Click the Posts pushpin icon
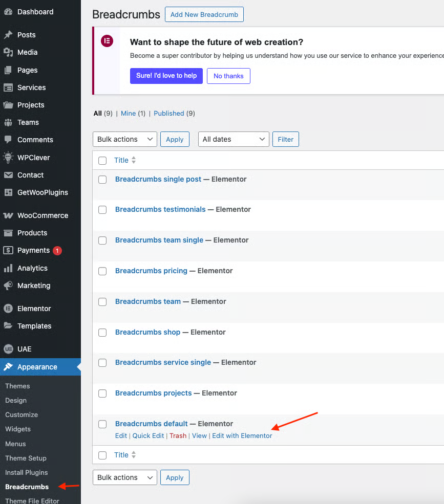This screenshot has height=504, width=444. (8, 35)
